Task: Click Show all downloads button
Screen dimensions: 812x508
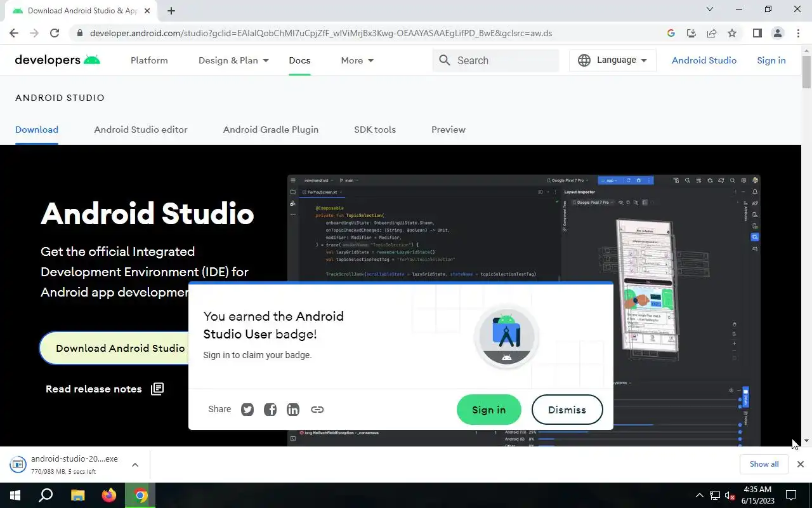Action: pos(764,464)
